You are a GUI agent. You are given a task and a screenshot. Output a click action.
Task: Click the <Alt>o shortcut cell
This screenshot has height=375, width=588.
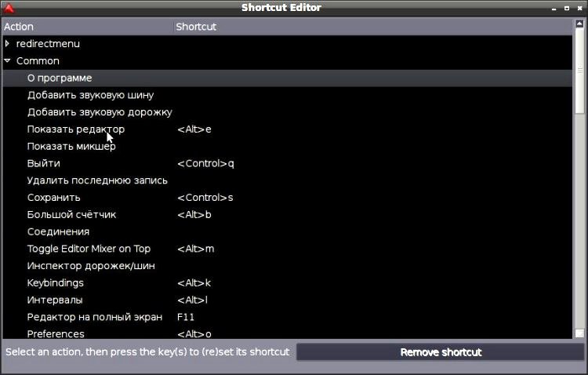pos(194,334)
